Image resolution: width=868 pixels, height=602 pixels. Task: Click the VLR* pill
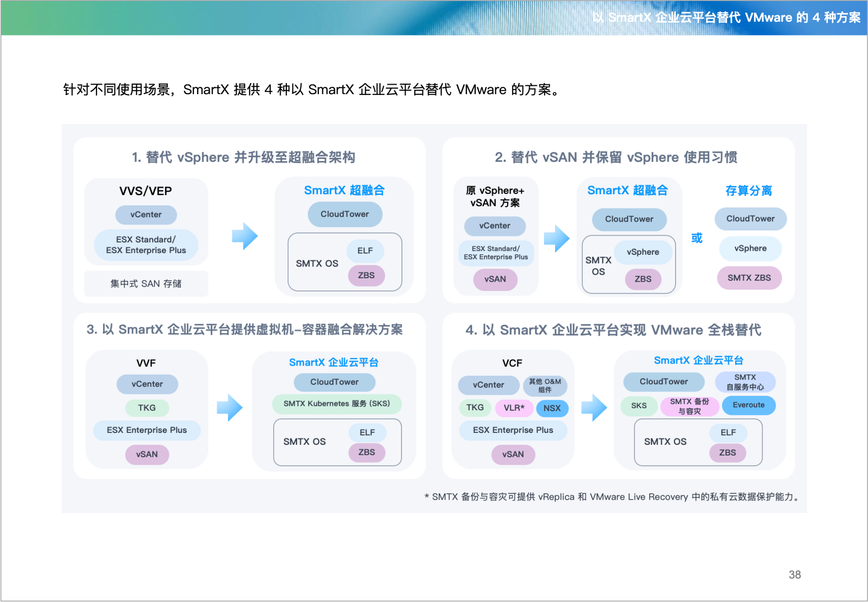[514, 408]
